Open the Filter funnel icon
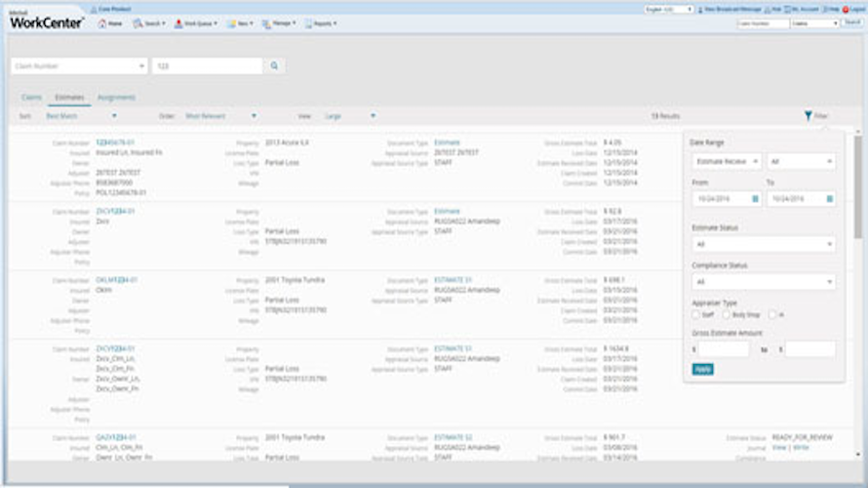The height and width of the screenshot is (488, 868). pyautogui.click(x=809, y=116)
